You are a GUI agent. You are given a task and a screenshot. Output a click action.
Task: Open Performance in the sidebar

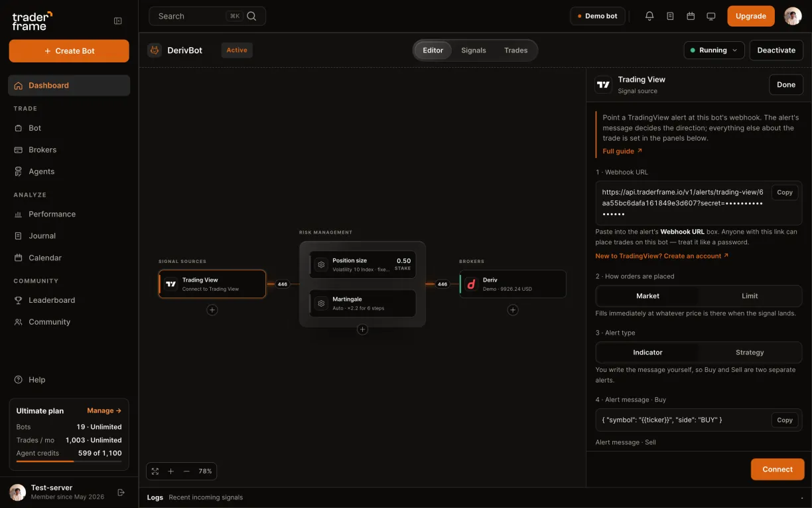click(x=69, y=214)
